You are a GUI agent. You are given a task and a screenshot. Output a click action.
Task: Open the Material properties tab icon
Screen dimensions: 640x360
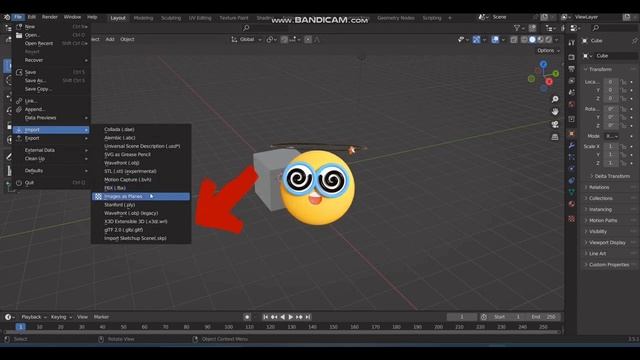(571, 204)
